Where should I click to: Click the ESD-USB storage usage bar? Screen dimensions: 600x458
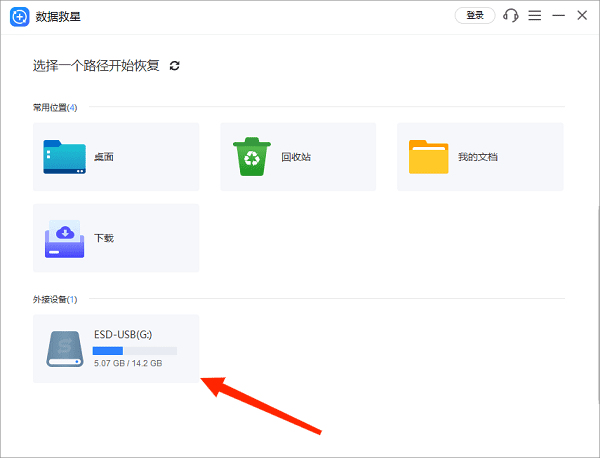[x=134, y=351]
